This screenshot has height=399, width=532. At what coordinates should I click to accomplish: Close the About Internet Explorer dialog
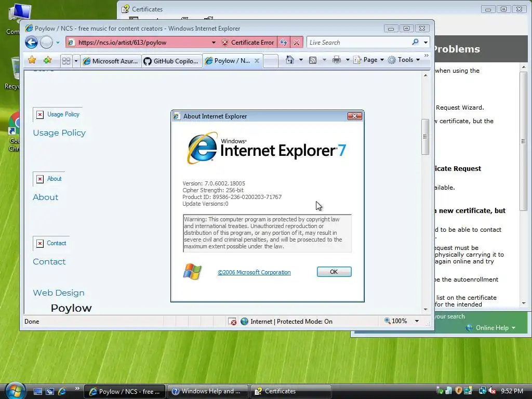pyautogui.click(x=354, y=116)
